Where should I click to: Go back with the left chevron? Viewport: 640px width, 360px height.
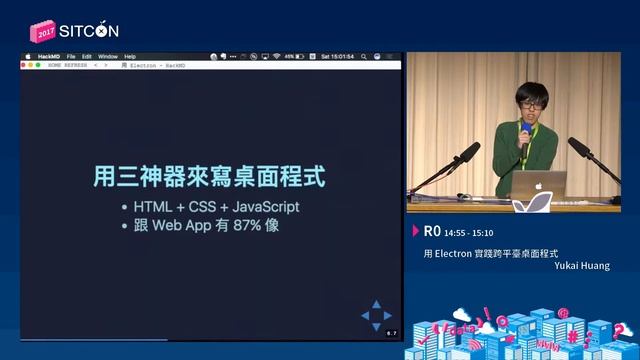click(x=96, y=65)
